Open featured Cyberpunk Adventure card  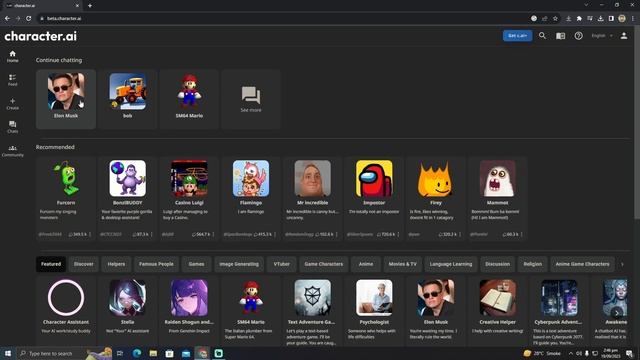[x=559, y=312]
